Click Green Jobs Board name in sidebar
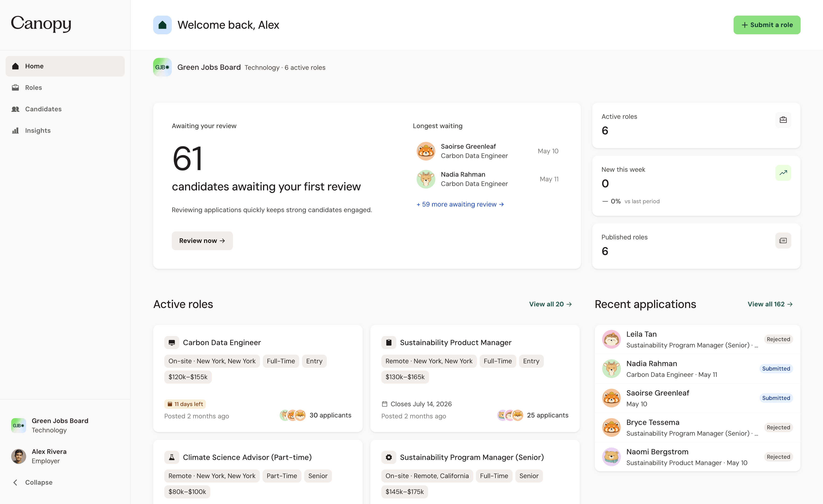The image size is (823, 504). (x=60, y=421)
